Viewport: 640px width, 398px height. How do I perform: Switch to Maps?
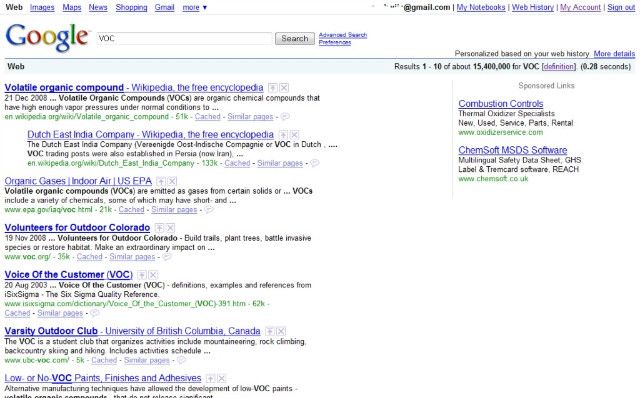[72, 7]
